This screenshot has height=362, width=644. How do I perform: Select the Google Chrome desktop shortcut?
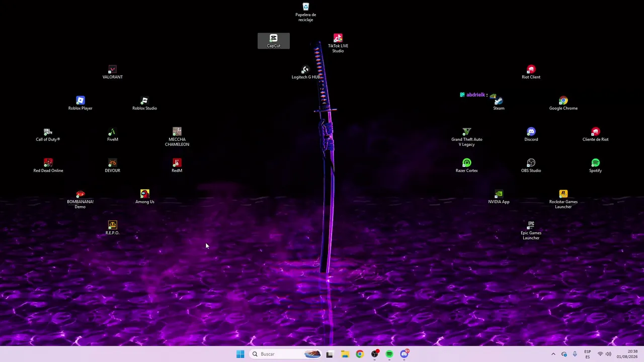coord(563,103)
